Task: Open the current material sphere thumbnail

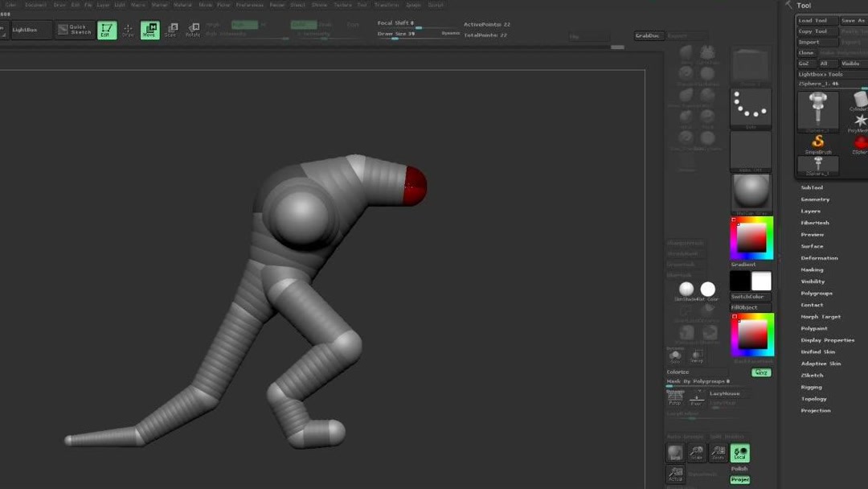Action: coord(751,192)
